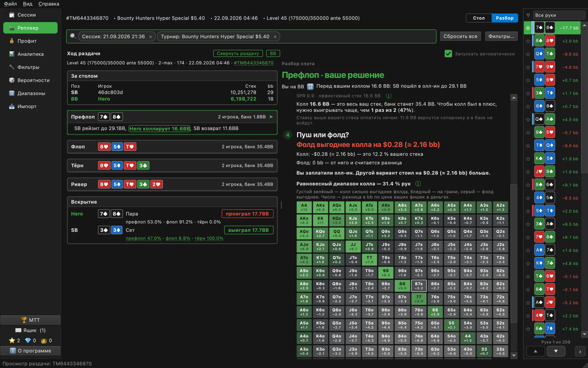
Task: Show info for Равновесный диапазон колла
Action: click(x=418, y=184)
